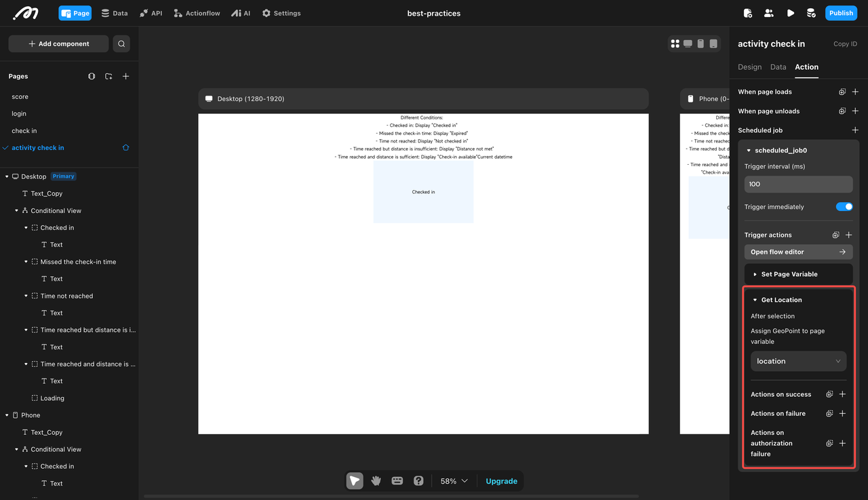Open the file settings icon in the top bar
Viewport: 868px width, 500px height.
pyautogui.click(x=748, y=13)
